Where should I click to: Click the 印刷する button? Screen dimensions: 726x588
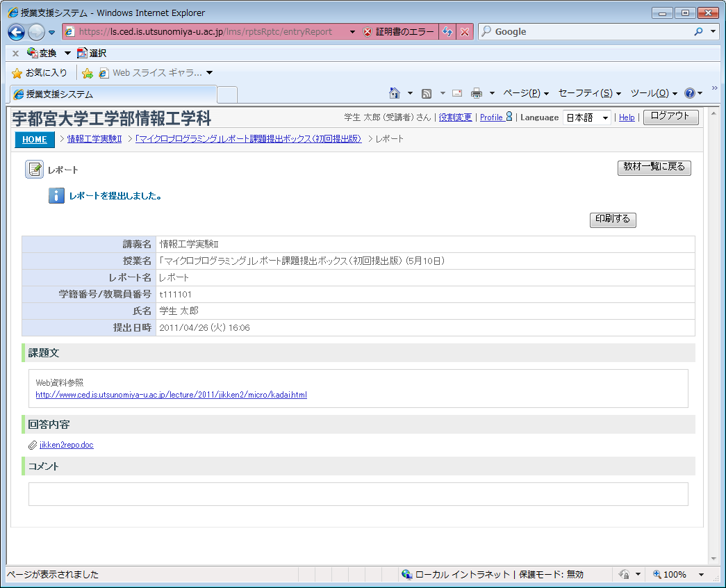[612, 219]
